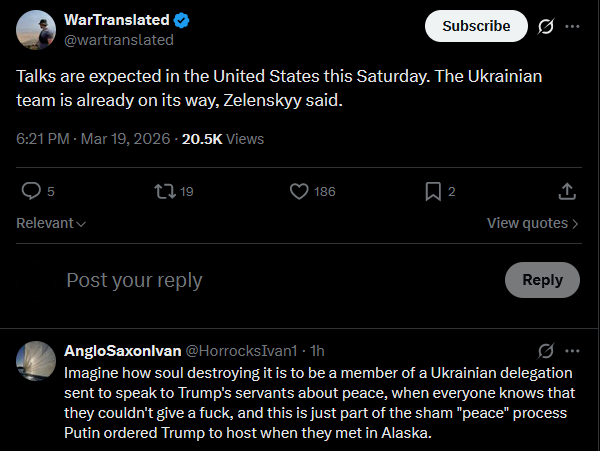The image size is (600, 451).
Task: Open the more options menu on main post
Action: 572,26
